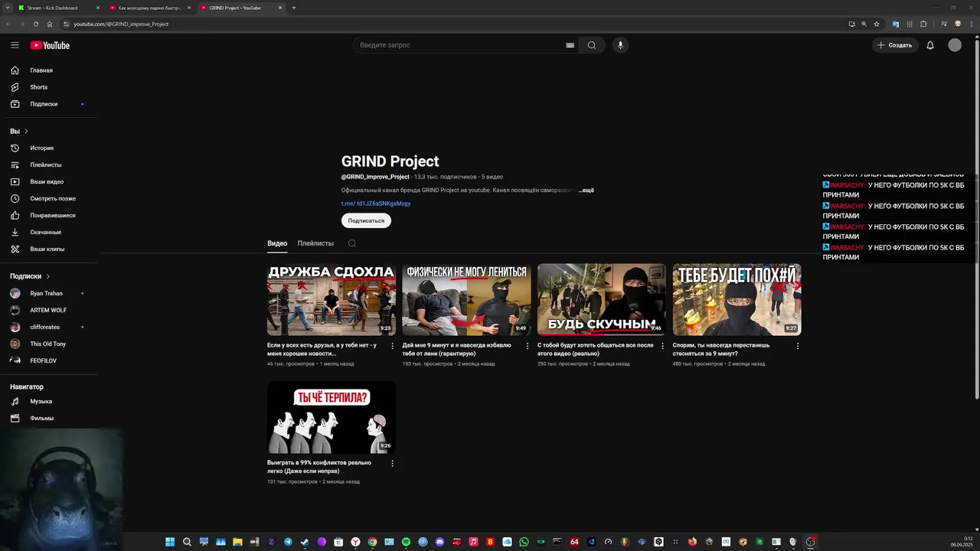Click the browser address bar URL
The height and width of the screenshot is (551, 980).
coord(121,24)
